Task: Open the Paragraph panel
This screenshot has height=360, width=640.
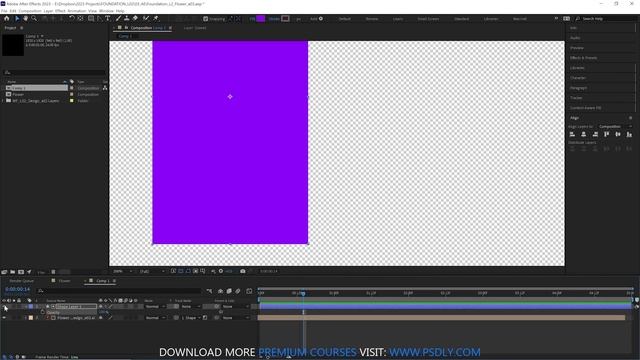Action: click(x=578, y=88)
